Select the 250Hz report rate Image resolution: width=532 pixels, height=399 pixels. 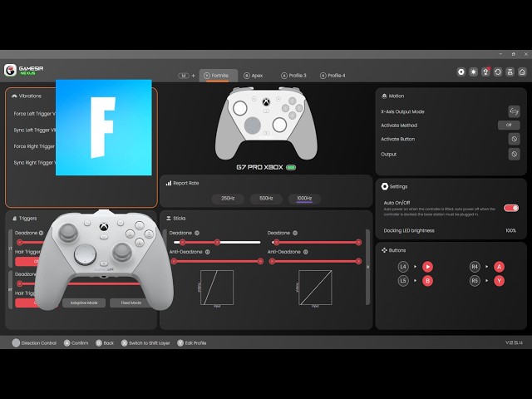pyautogui.click(x=228, y=199)
